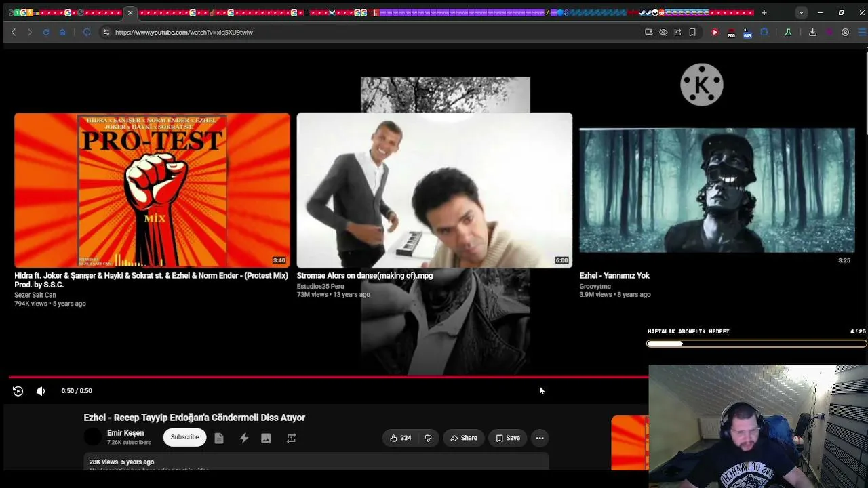The width and height of the screenshot is (868, 488).
Task: Open the green flask labs icon
Action: click(788, 32)
